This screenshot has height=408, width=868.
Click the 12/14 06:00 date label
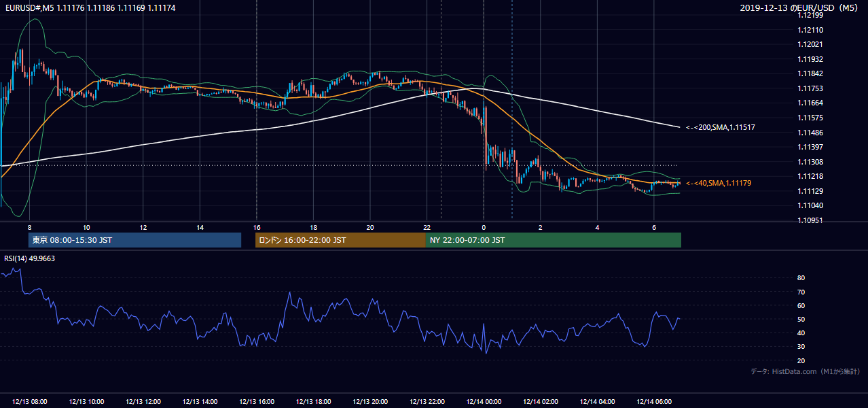654,401
